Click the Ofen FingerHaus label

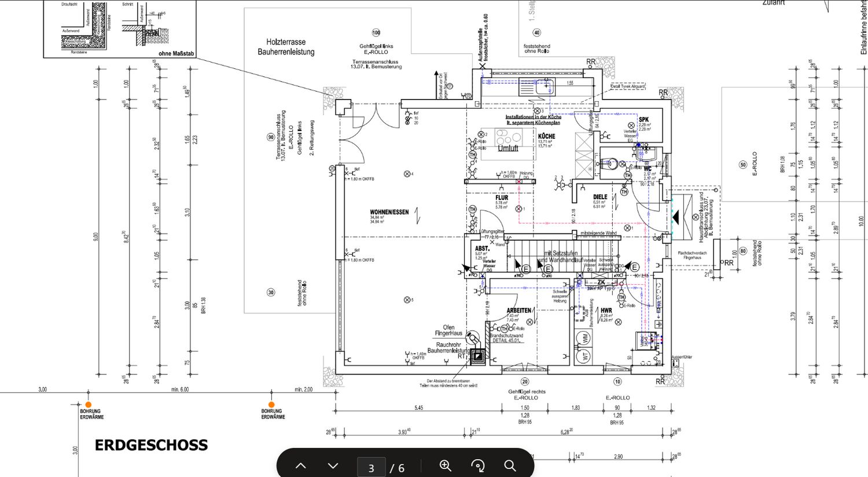pyautogui.click(x=449, y=331)
